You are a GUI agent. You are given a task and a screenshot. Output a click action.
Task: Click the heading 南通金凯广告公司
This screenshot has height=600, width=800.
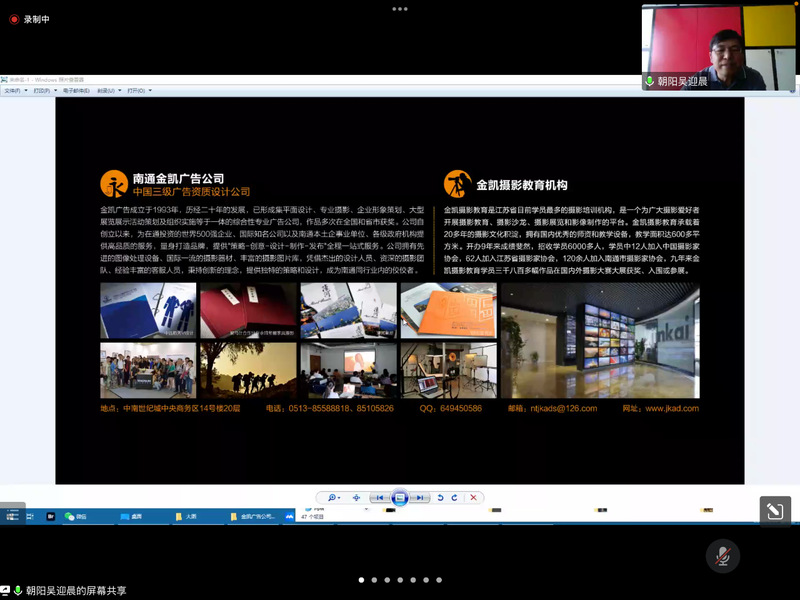(x=179, y=179)
